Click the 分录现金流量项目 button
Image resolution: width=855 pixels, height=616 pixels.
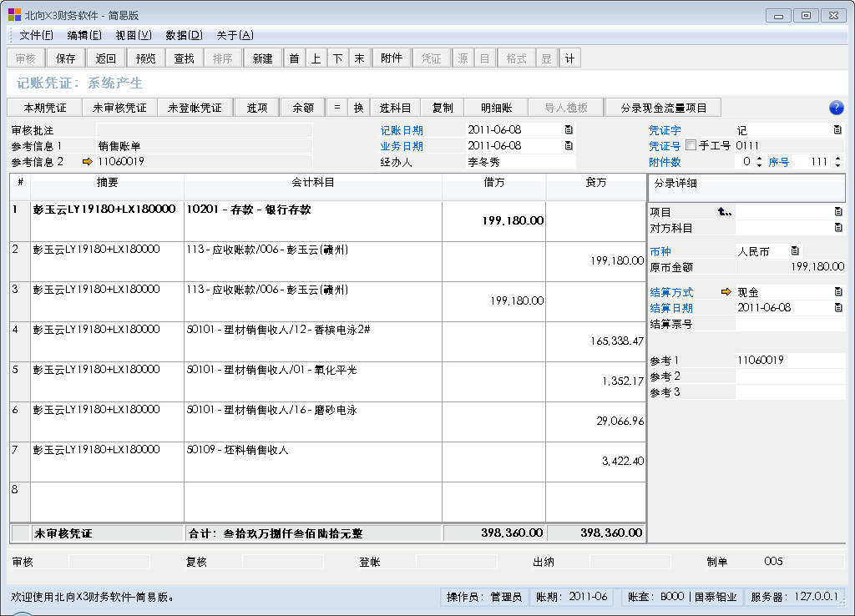pos(664,108)
